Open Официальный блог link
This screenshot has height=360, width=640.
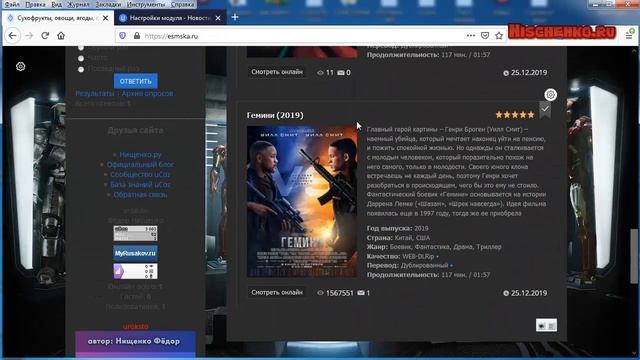coord(140,164)
